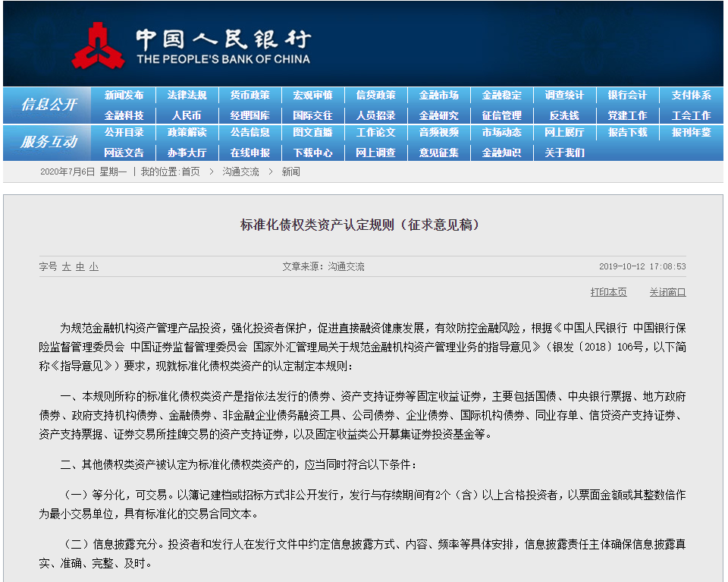The image size is (728, 582).
Task: Go to 金融科技 section
Action: pos(124,115)
